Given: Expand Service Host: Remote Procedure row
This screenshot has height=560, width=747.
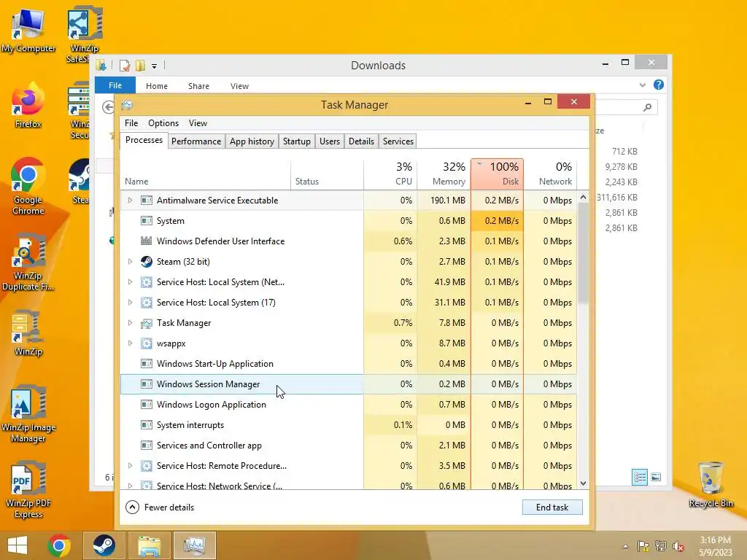Looking at the screenshot, I should [130, 466].
